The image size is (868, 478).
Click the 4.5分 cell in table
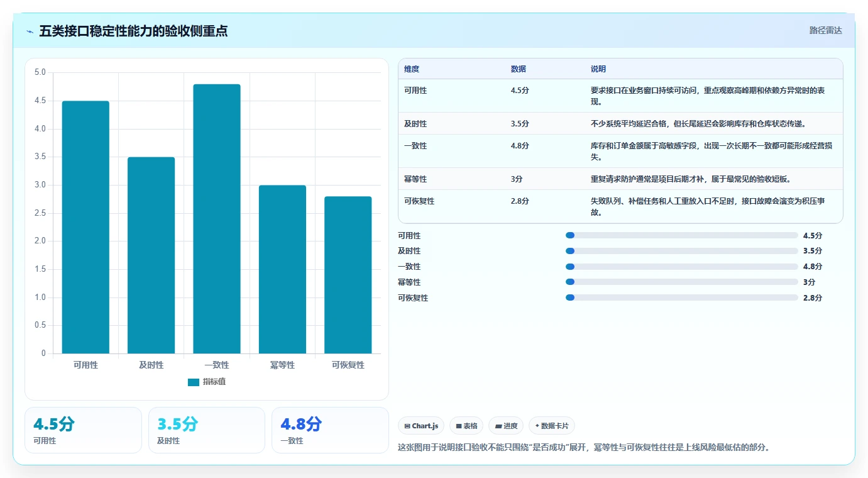point(520,91)
